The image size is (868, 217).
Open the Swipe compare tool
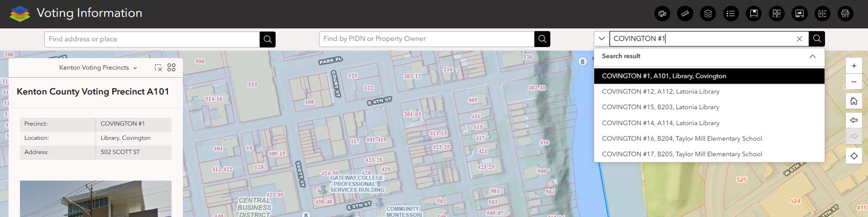click(822, 14)
